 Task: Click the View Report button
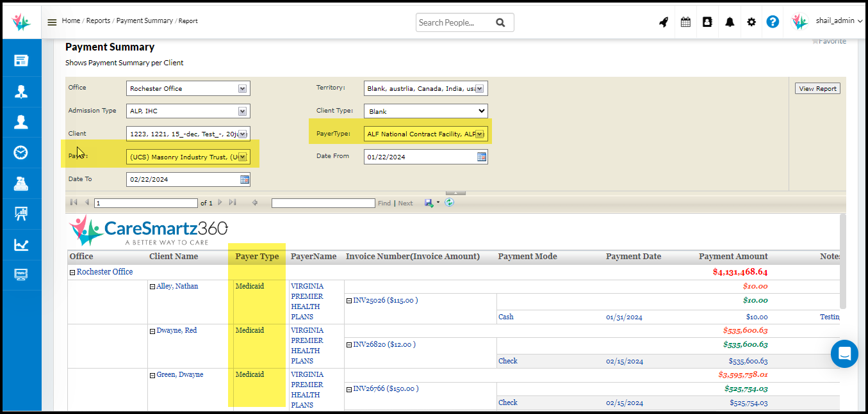(x=817, y=89)
